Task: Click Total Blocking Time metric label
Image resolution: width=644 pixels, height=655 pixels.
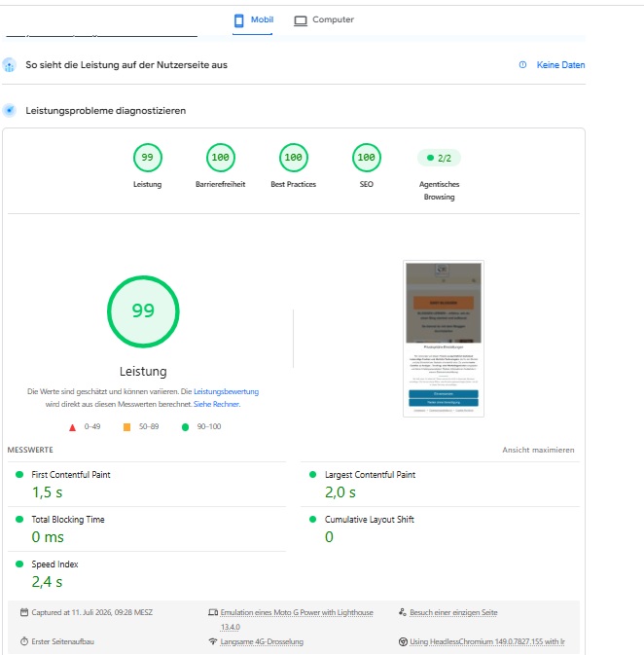Action: 68,520
